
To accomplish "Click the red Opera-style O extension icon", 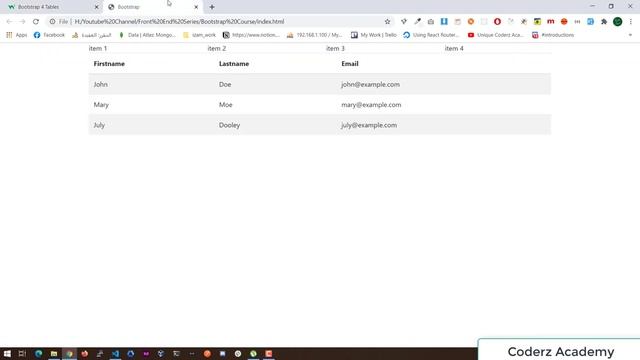I will 497,22.
